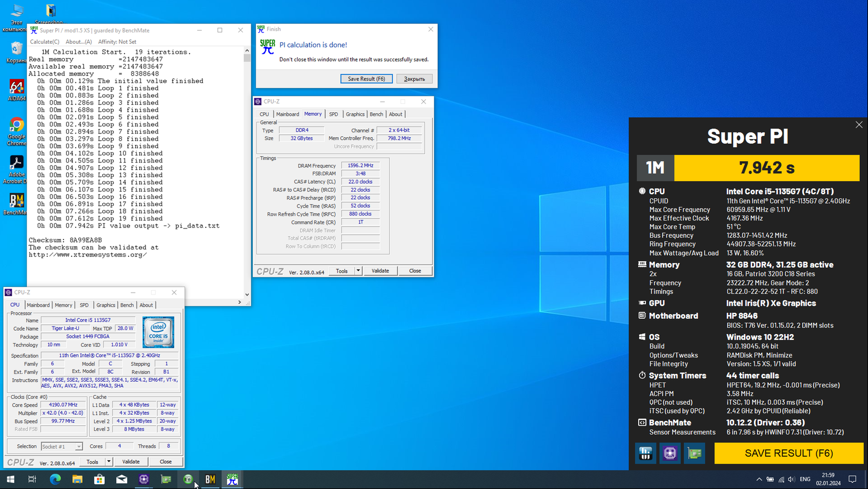
Task: Open About tab in CPU-Z CPU window
Action: click(x=146, y=305)
